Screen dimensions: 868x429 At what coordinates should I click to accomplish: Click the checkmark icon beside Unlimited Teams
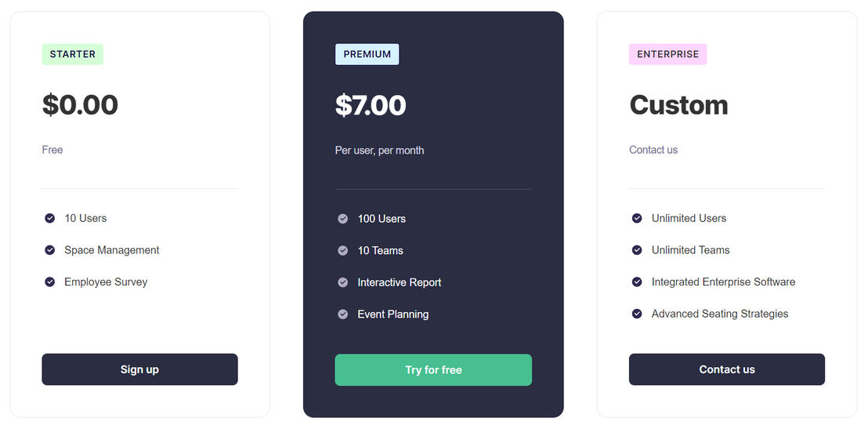click(637, 250)
